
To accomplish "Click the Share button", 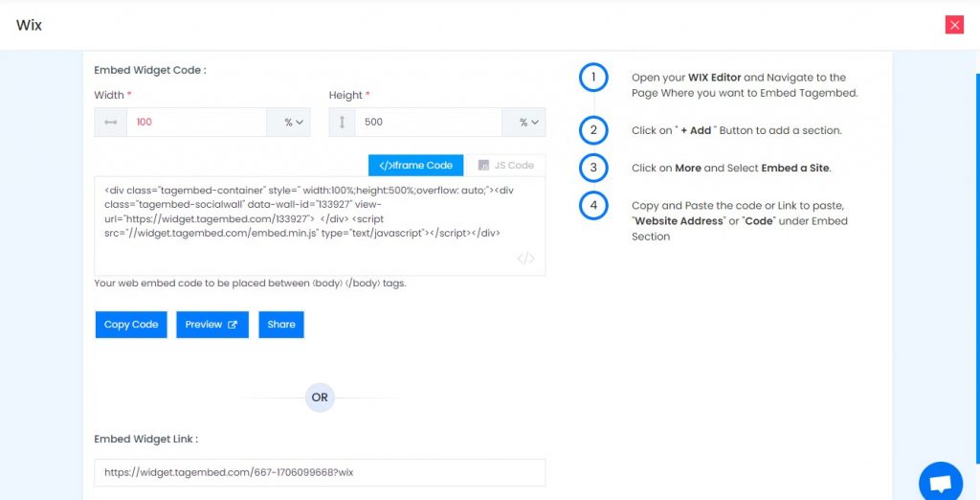I will [x=281, y=325].
